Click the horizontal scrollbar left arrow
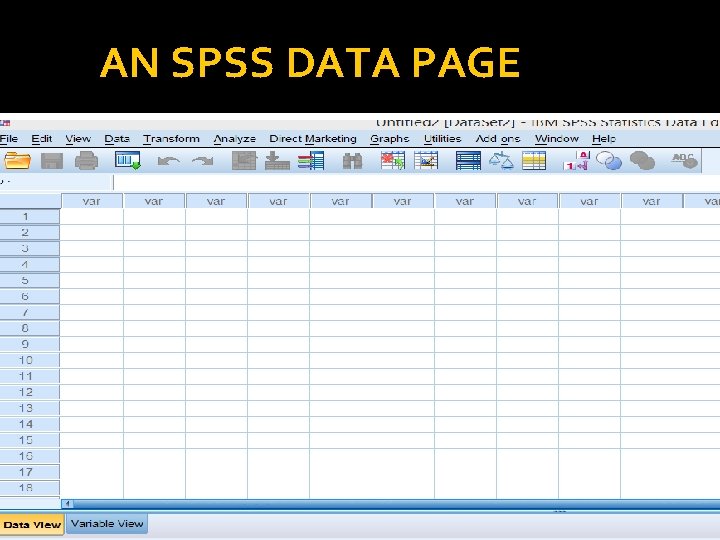The image size is (720, 540). point(68,504)
